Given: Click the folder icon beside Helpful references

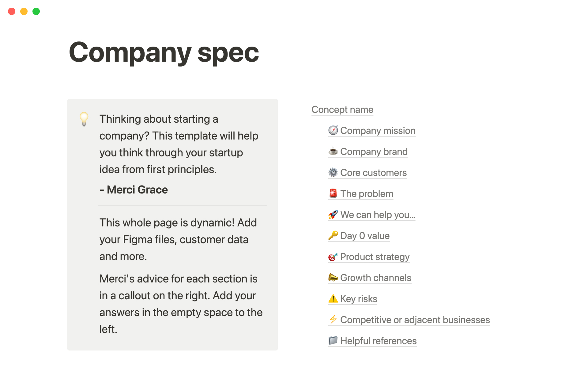Looking at the screenshot, I should (x=333, y=341).
